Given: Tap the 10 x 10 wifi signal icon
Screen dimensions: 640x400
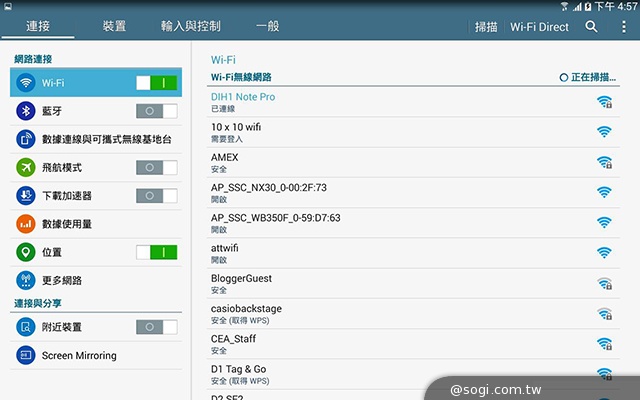Looking at the screenshot, I should pos(604,132).
